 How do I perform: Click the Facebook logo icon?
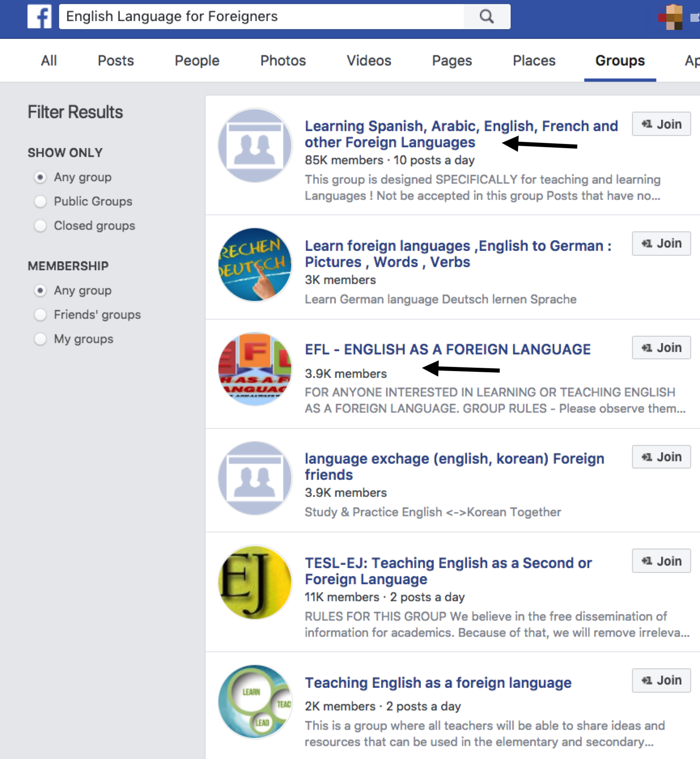click(39, 16)
